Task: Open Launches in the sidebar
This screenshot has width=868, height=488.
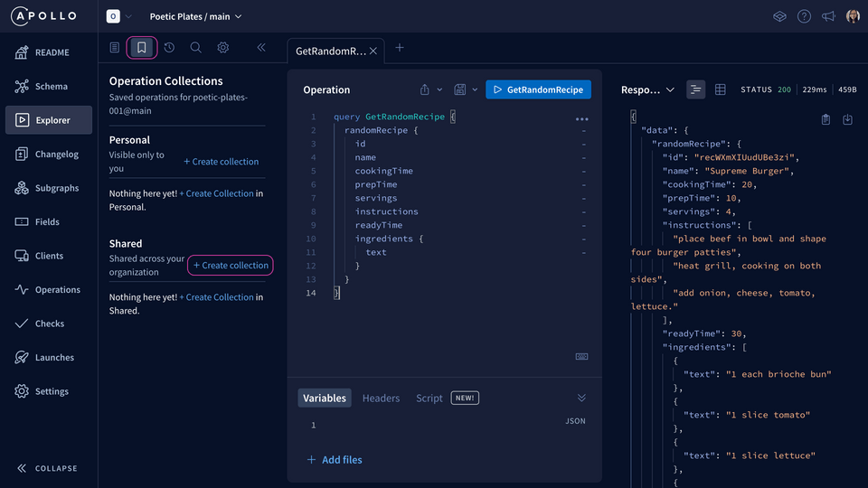Action: pyautogui.click(x=49, y=358)
